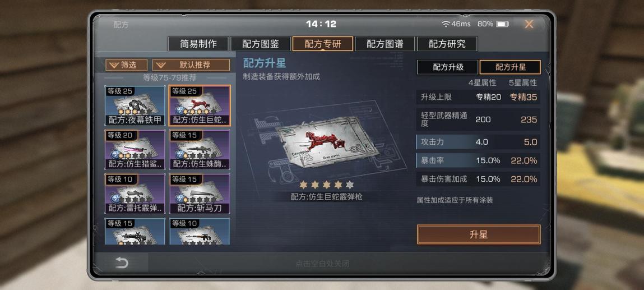The width and height of the screenshot is (644, 290).
Task: Open the 默认推荐 sort dropdown
Action: 191,65
